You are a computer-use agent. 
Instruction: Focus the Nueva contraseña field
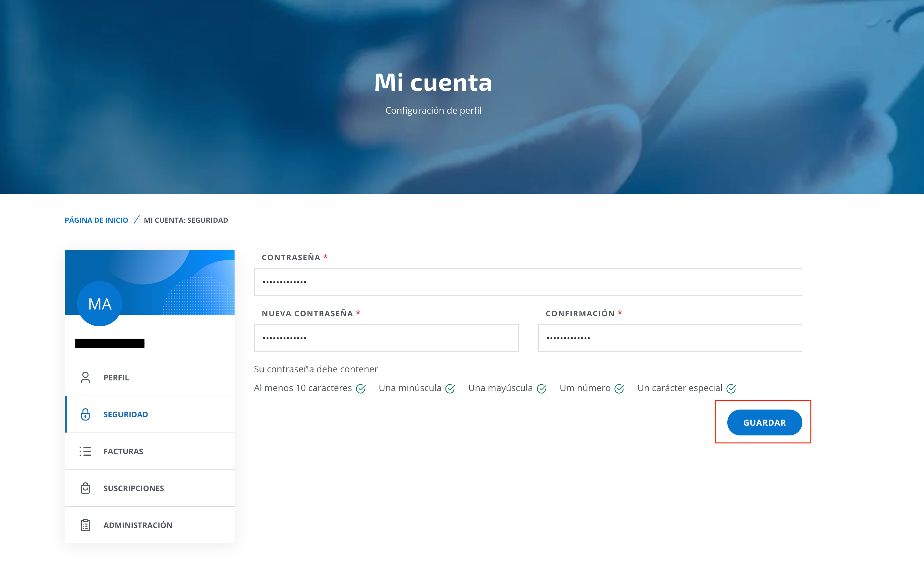coord(386,338)
